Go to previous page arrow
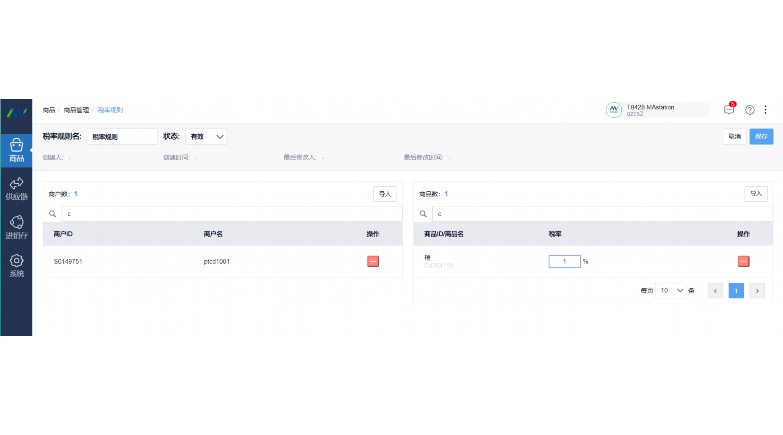This screenshot has height=435, width=783. point(715,291)
